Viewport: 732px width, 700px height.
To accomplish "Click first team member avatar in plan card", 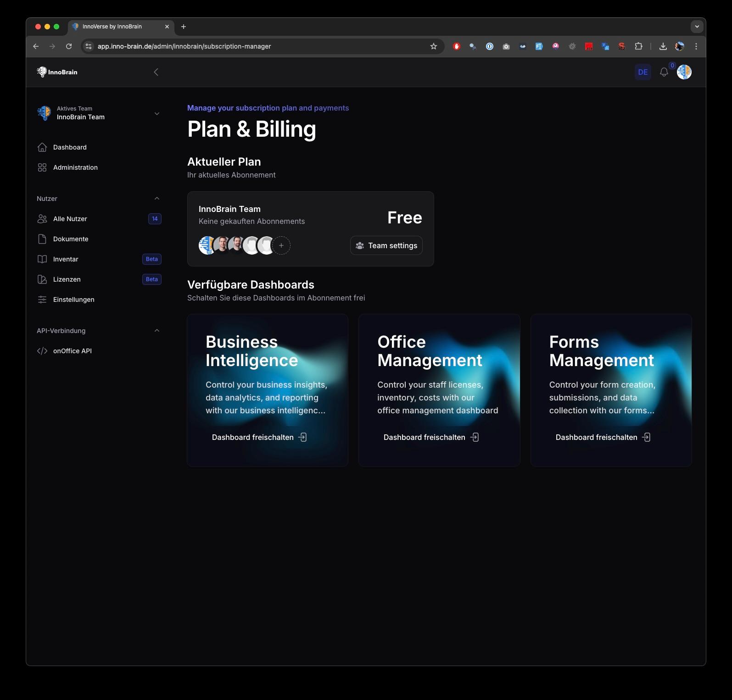I will [x=207, y=245].
